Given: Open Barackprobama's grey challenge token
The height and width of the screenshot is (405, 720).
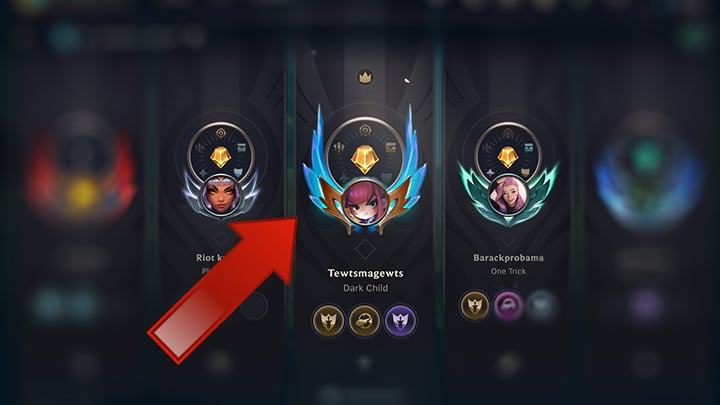Looking at the screenshot, I should (541, 305).
